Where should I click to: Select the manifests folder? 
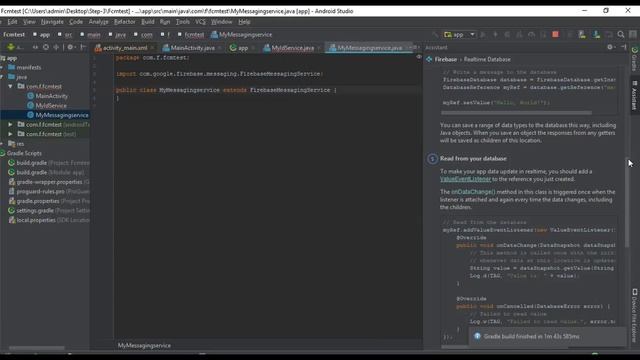[24, 67]
